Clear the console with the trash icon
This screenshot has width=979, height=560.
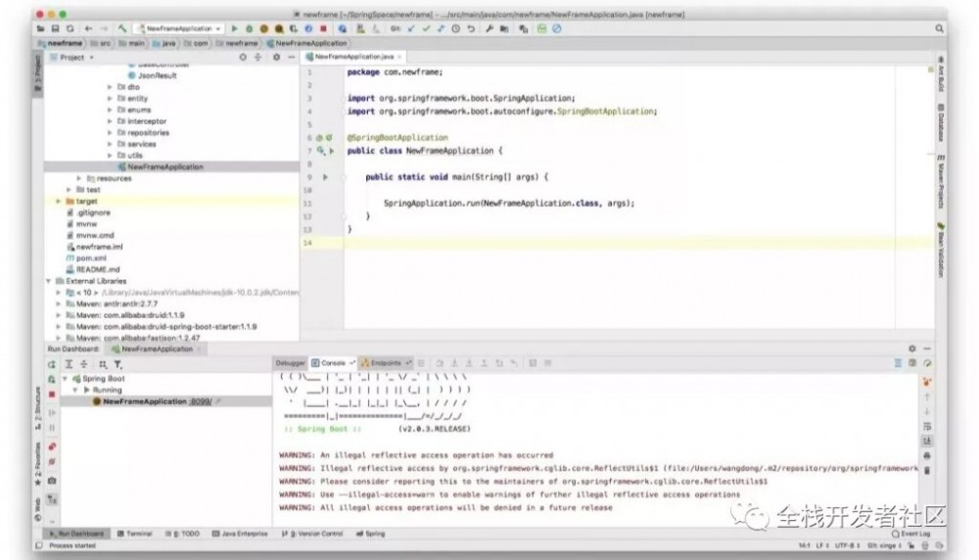click(927, 470)
